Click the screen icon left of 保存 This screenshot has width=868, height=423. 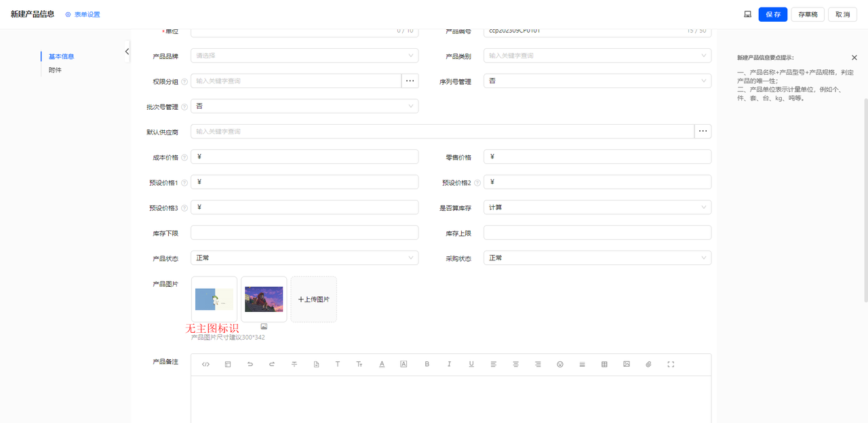(x=747, y=14)
